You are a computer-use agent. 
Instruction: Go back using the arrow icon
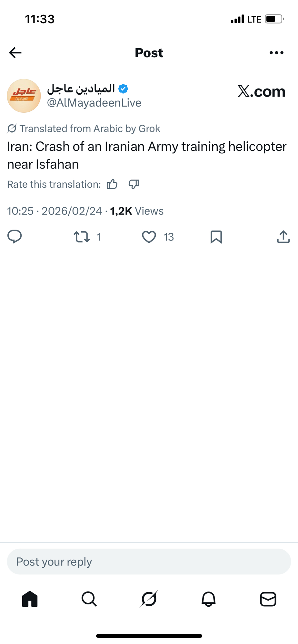pyautogui.click(x=15, y=53)
